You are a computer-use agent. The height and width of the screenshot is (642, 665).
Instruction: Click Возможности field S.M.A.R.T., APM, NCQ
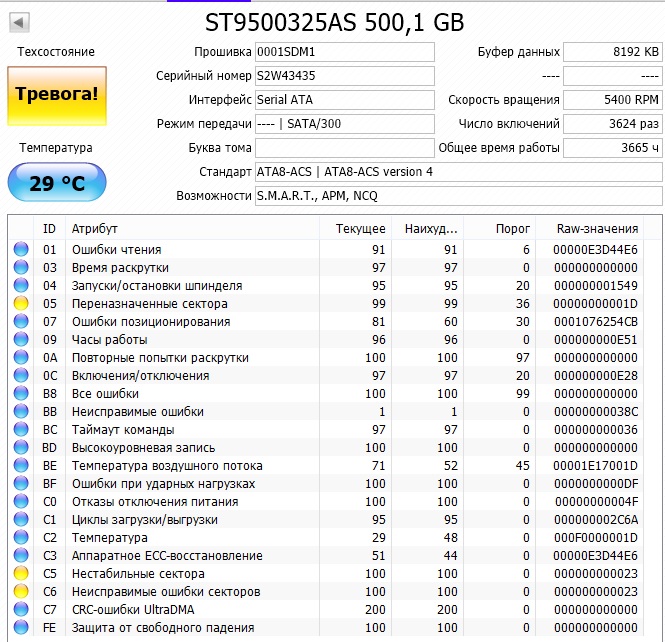coord(458,195)
